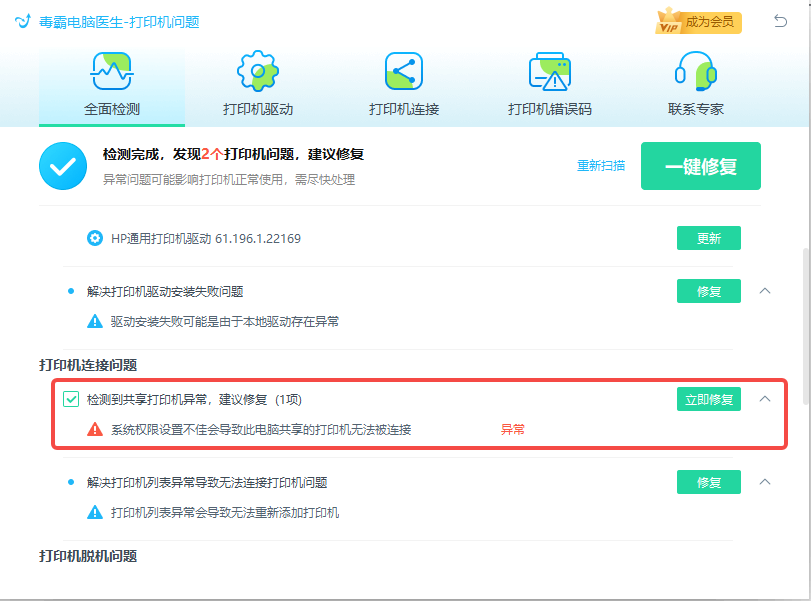Click the blue checkmark scan-complete icon
Image resolution: width=811 pixels, height=601 pixels.
click(x=63, y=166)
